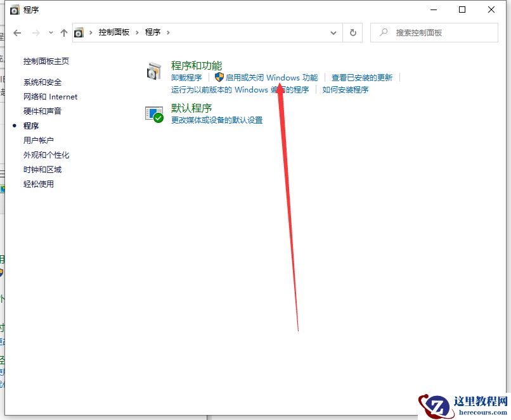
Task: Click the refresh icon next to address bar
Action: 353,32
